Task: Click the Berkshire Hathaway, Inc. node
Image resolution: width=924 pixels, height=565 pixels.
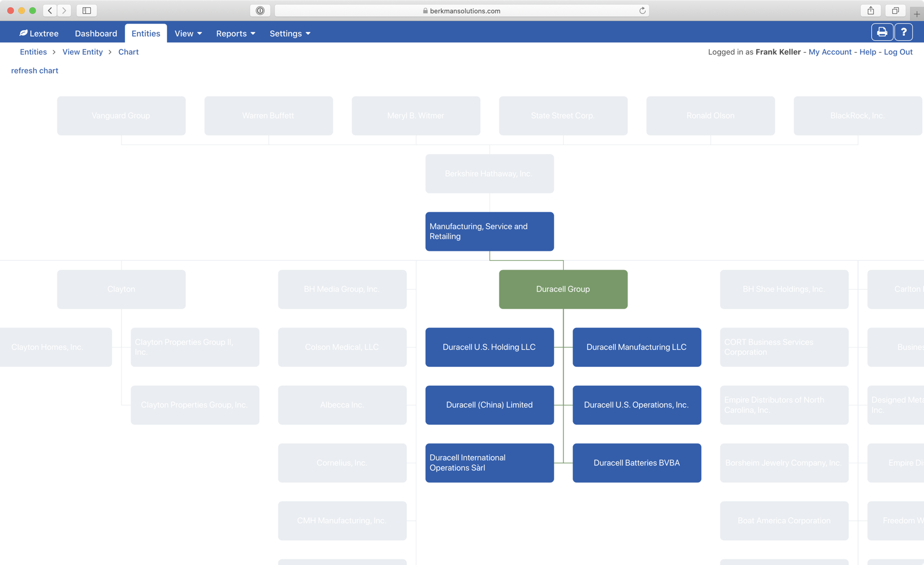Action: [x=490, y=174]
